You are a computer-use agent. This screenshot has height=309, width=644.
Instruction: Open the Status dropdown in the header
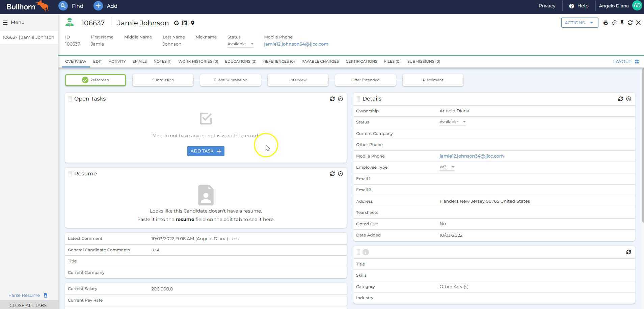240,44
